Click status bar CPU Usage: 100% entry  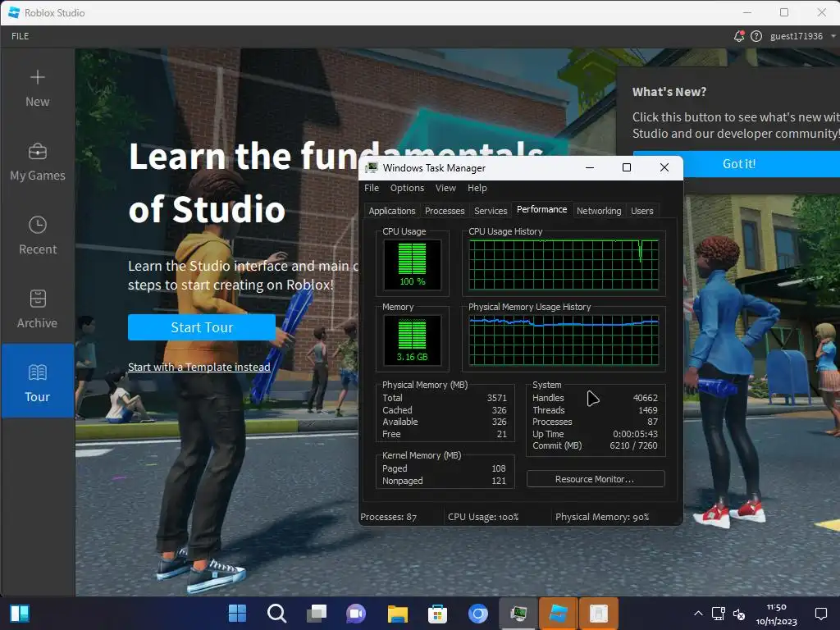(x=483, y=517)
